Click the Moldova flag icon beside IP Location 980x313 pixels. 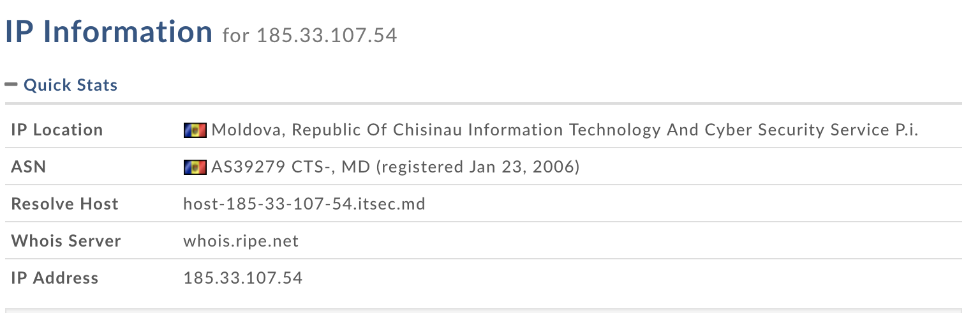coord(195,130)
